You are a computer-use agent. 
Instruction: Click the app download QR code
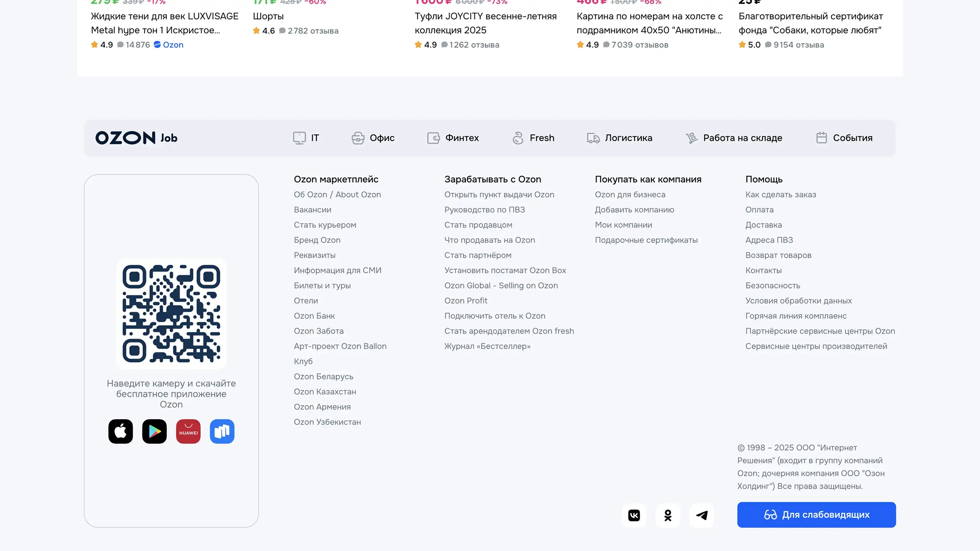pyautogui.click(x=171, y=313)
